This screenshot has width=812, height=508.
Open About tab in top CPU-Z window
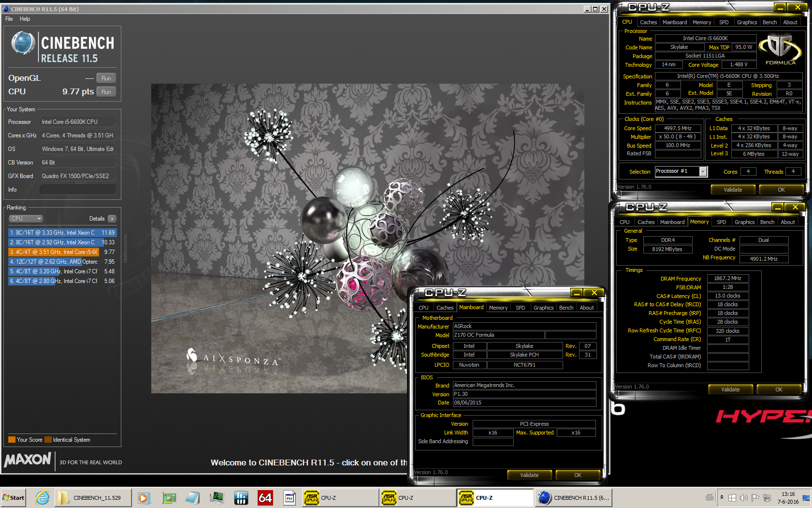click(x=790, y=22)
